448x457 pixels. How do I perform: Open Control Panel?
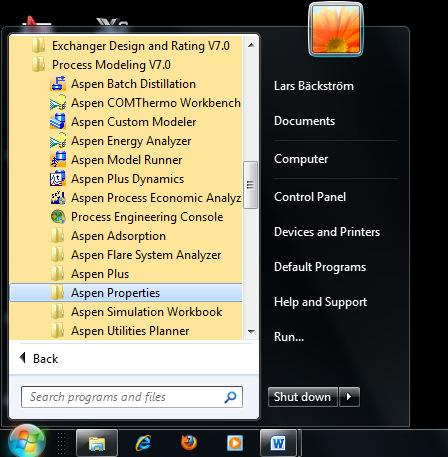pyautogui.click(x=310, y=197)
